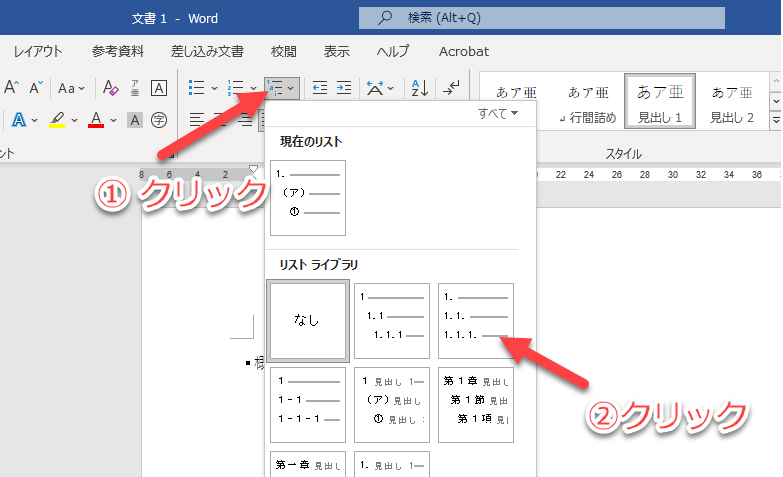Screen dimensions: 783x477
Task: Move the styles gallery down one row
Action: [x=776, y=101]
